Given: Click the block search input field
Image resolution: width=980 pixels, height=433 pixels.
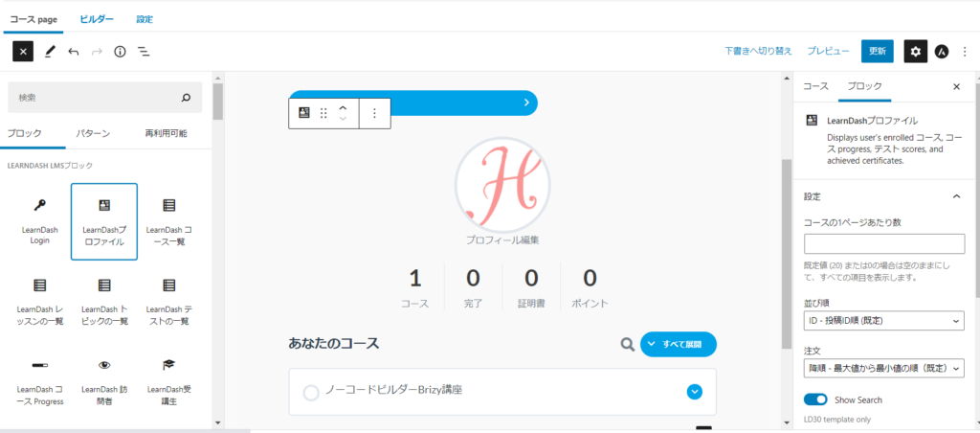Looking at the screenshot, I should click(x=104, y=98).
